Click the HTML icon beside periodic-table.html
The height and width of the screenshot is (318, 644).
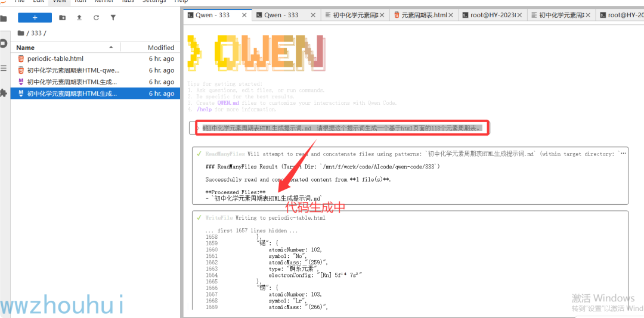(x=21, y=59)
